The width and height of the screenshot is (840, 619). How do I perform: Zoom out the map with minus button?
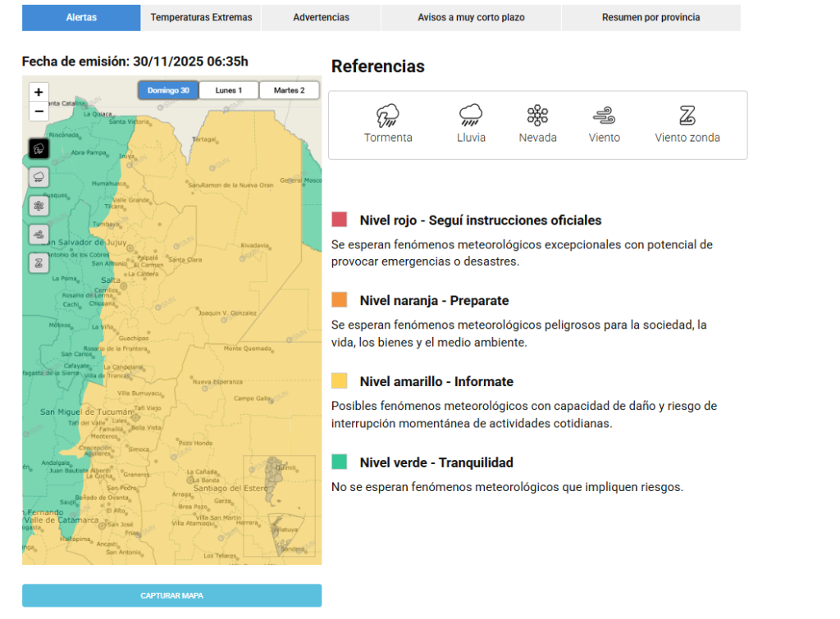tap(39, 112)
